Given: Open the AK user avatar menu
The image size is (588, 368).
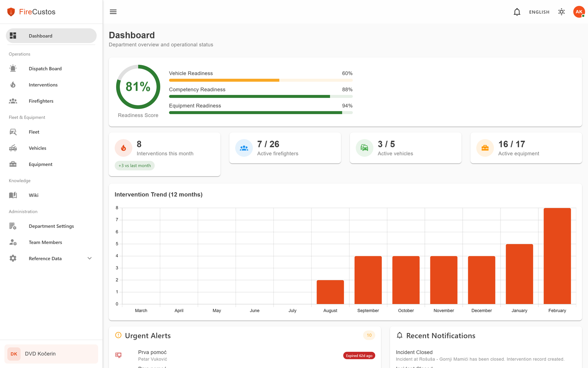Looking at the screenshot, I should coord(579,12).
